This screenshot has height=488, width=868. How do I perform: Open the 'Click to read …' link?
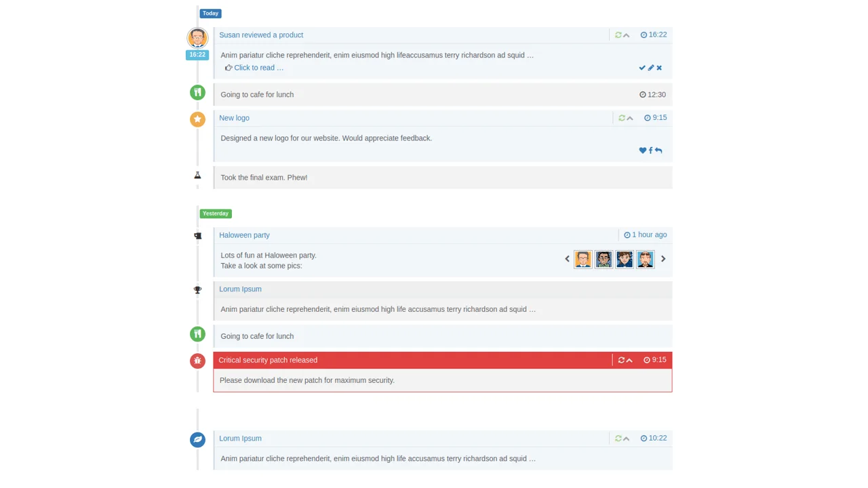pyautogui.click(x=258, y=68)
